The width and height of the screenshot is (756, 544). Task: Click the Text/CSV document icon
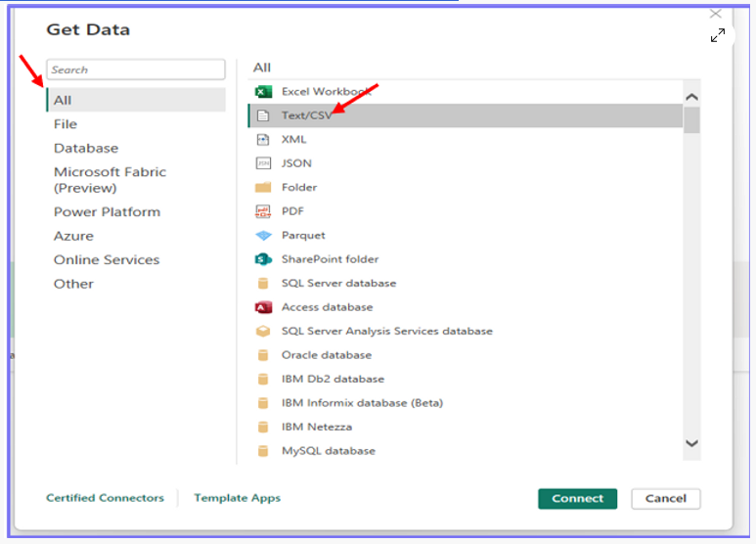tap(263, 115)
